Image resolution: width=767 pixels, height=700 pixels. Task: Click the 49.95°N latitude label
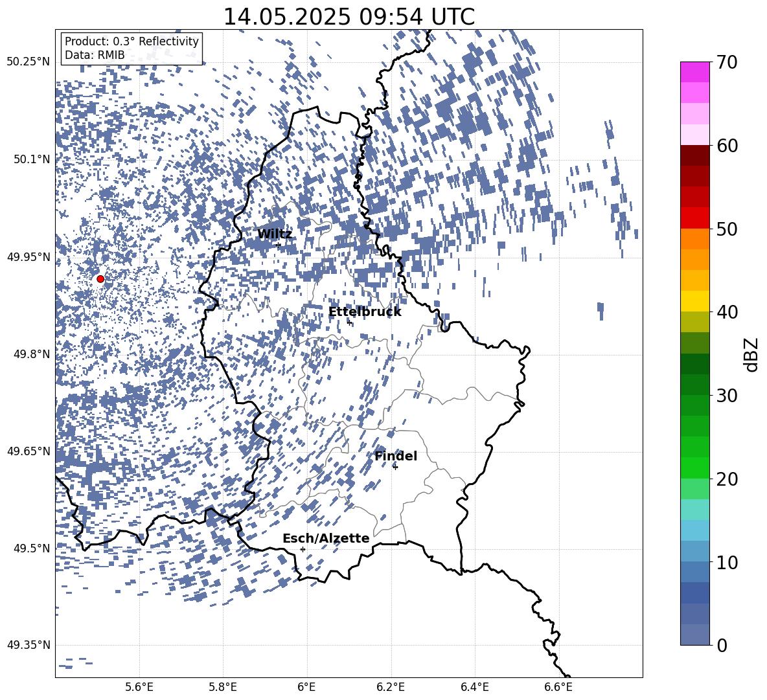click(x=29, y=256)
